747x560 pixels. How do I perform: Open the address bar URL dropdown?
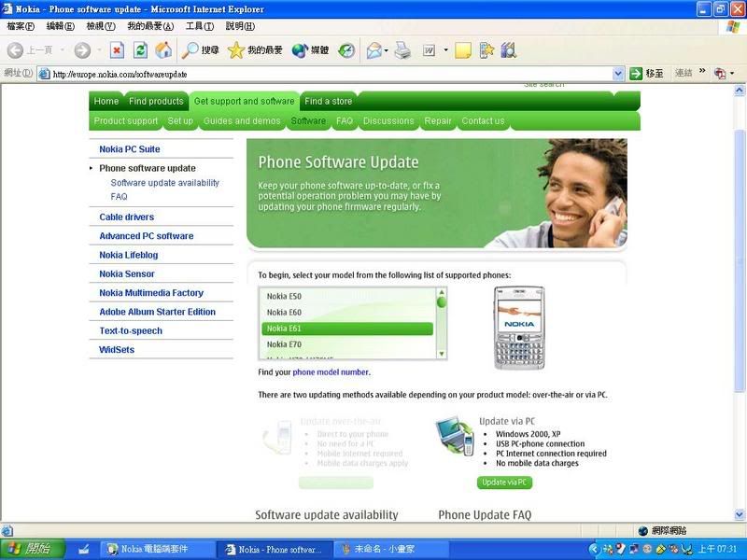[x=618, y=74]
